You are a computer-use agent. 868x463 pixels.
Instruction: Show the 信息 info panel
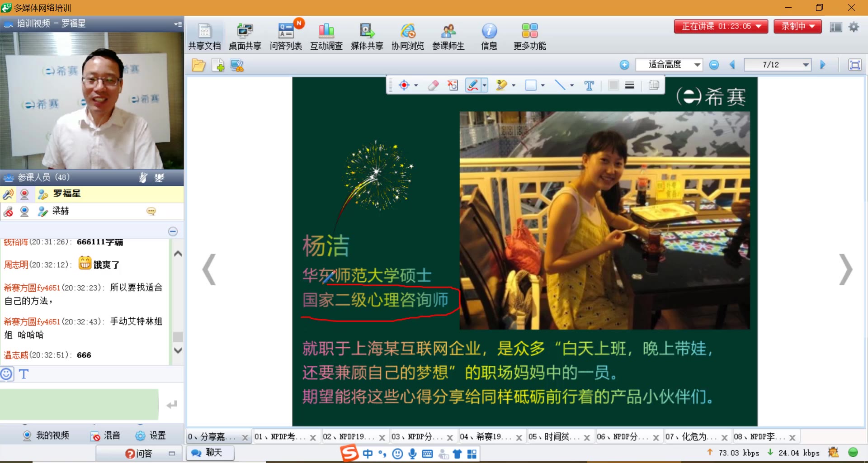point(489,36)
